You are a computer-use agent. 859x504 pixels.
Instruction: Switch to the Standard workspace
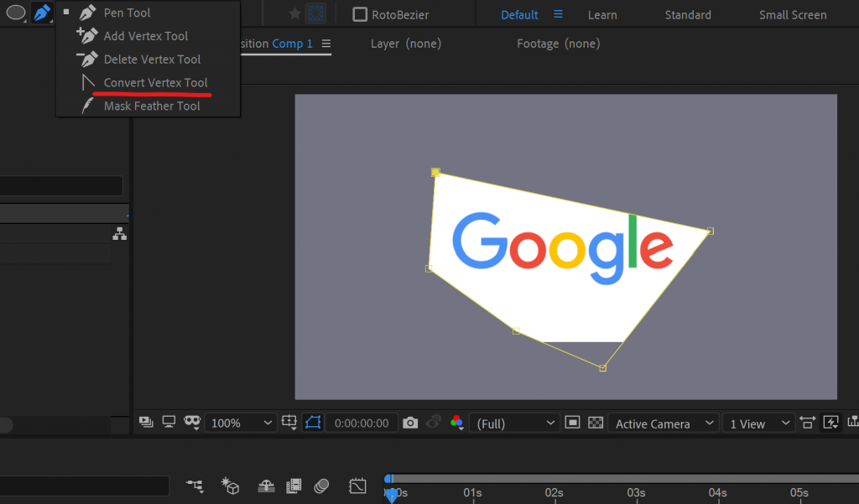[x=688, y=15]
